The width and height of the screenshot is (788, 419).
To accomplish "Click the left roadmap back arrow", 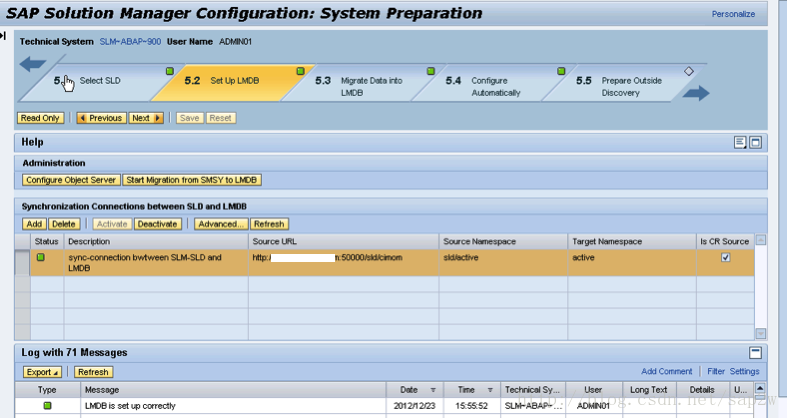I will 33,64.
